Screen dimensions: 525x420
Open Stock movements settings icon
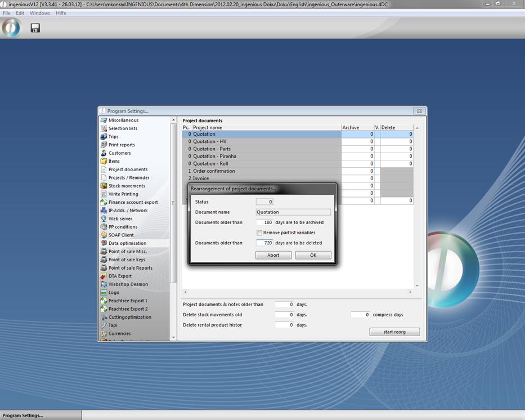(104, 186)
